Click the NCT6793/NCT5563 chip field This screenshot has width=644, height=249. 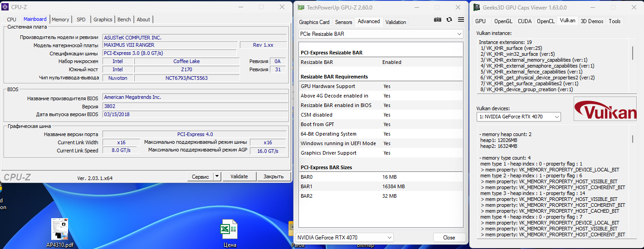pos(186,78)
